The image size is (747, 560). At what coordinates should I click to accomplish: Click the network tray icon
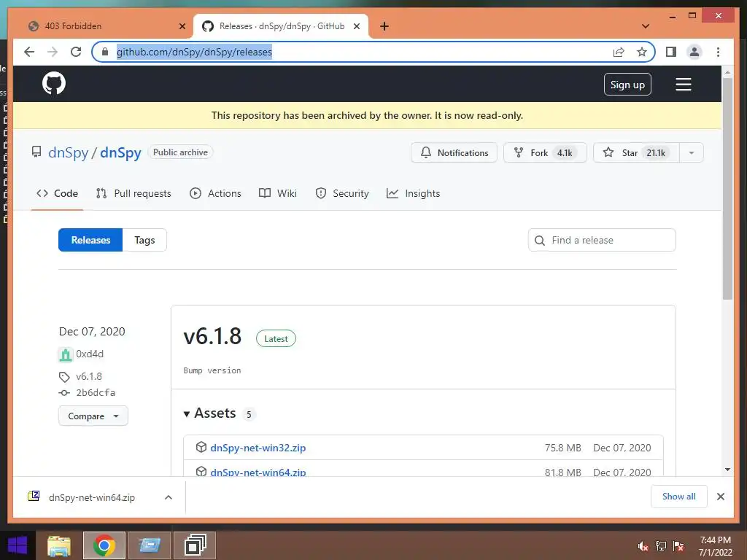661,546
